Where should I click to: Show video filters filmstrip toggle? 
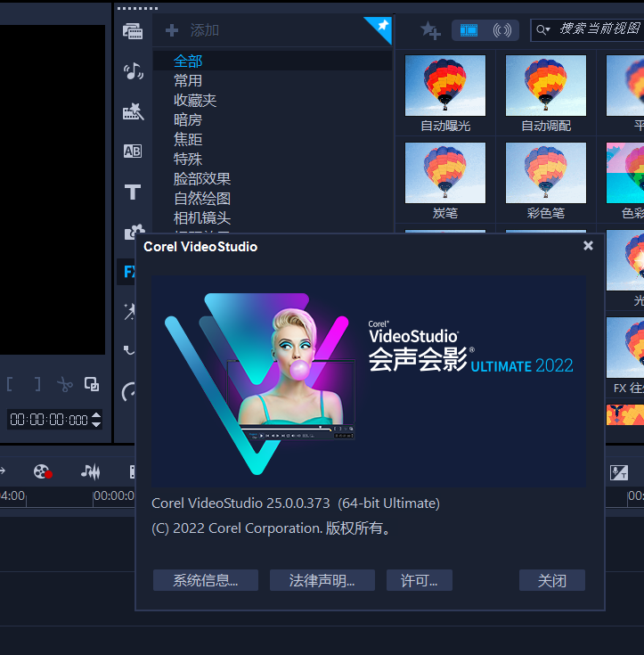point(469,30)
